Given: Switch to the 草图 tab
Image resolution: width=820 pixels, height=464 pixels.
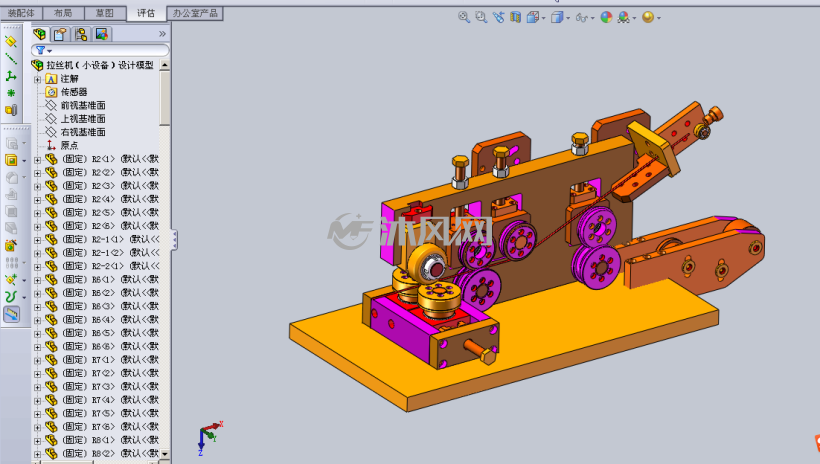Looking at the screenshot, I should coord(105,13).
